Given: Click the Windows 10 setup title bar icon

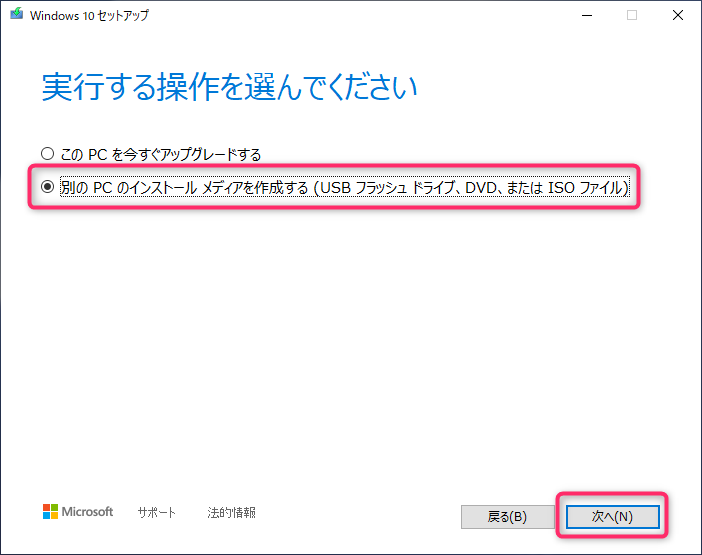Looking at the screenshot, I should pos(17,14).
